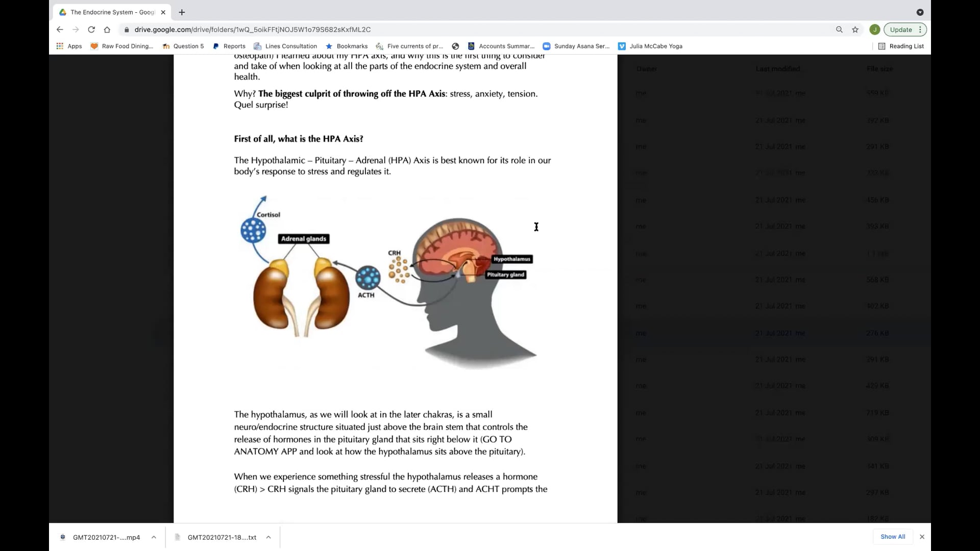This screenshot has width=980, height=551.
Task: Click the browser back arrow
Action: [x=60, y=30]
